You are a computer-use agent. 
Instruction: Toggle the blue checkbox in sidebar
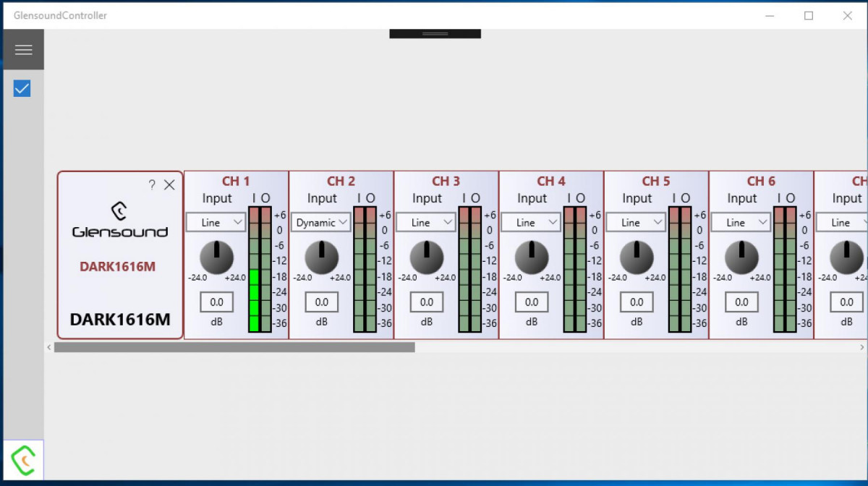[x=22, y=88]
